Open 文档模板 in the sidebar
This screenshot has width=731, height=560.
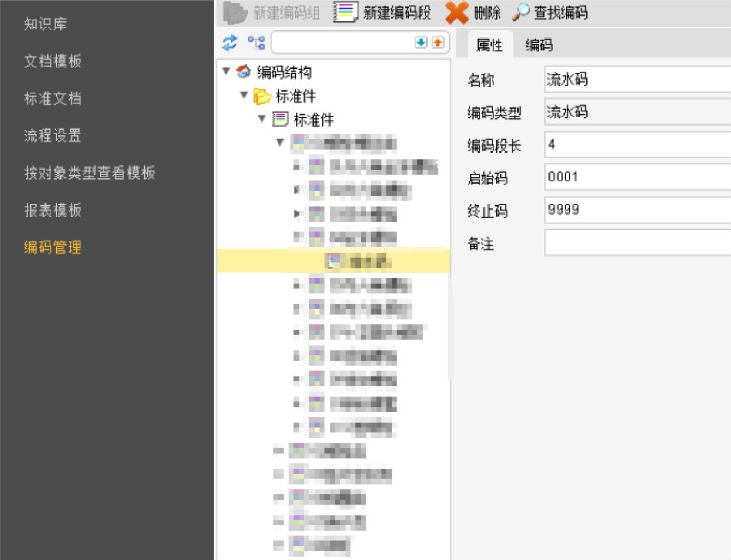[53, 61]
